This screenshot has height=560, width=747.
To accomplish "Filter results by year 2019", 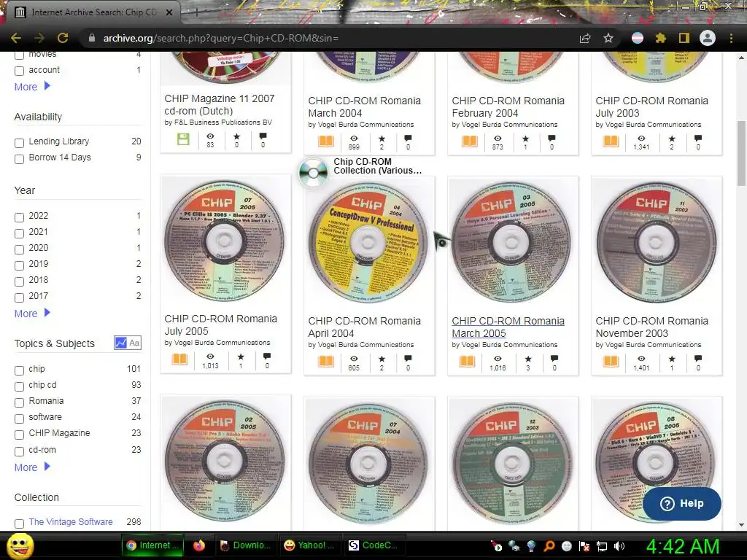I will 19,265.
